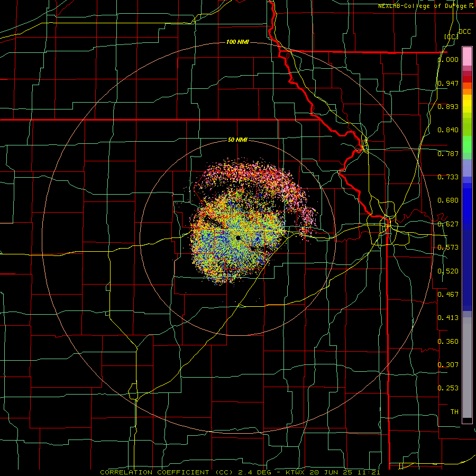Image resolution: width=476 pixels, height=476 pixels.
Task: Click the "20 JUN 25" date in footer
Action: [330, 472]
